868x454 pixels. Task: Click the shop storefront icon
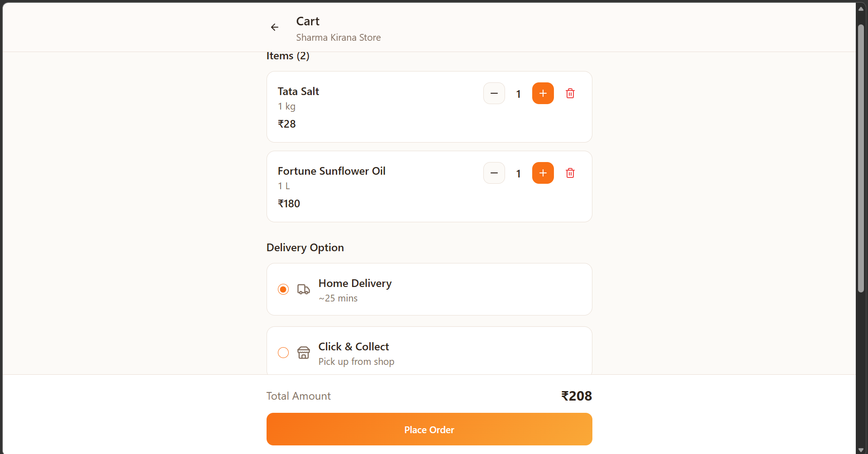303,353
